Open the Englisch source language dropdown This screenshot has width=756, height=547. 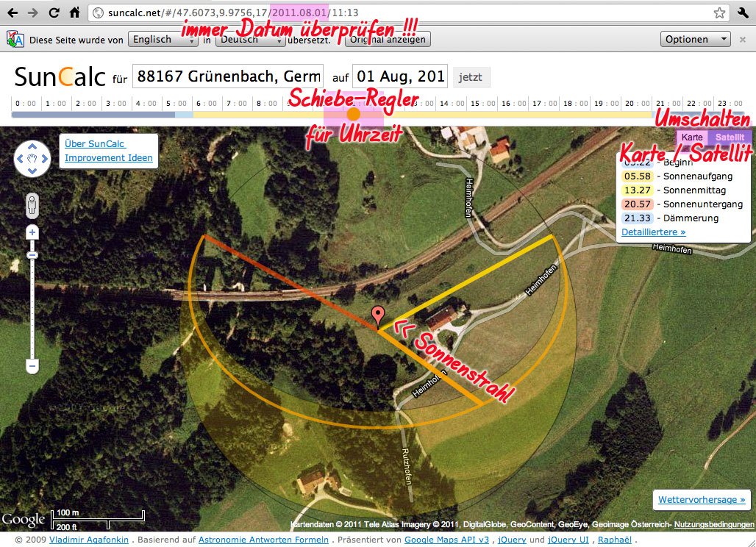[x=163, y=40]
